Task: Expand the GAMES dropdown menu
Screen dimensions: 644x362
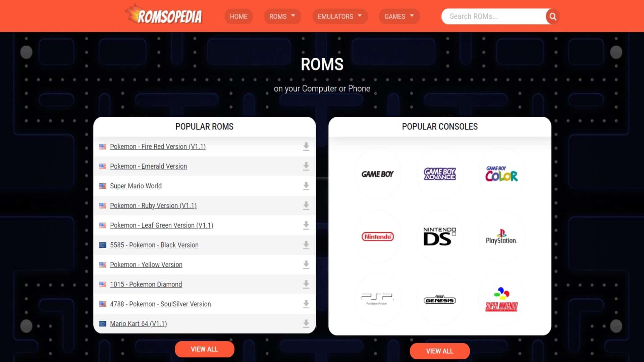Action: pyautogui.click(x=399, y=16)
